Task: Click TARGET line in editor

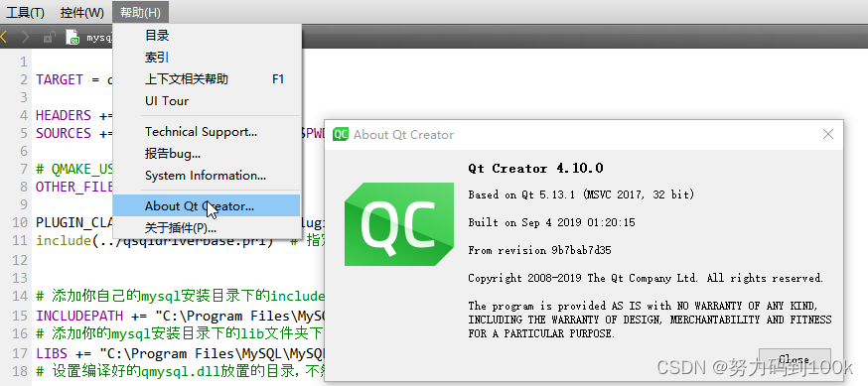Action: 74,79
